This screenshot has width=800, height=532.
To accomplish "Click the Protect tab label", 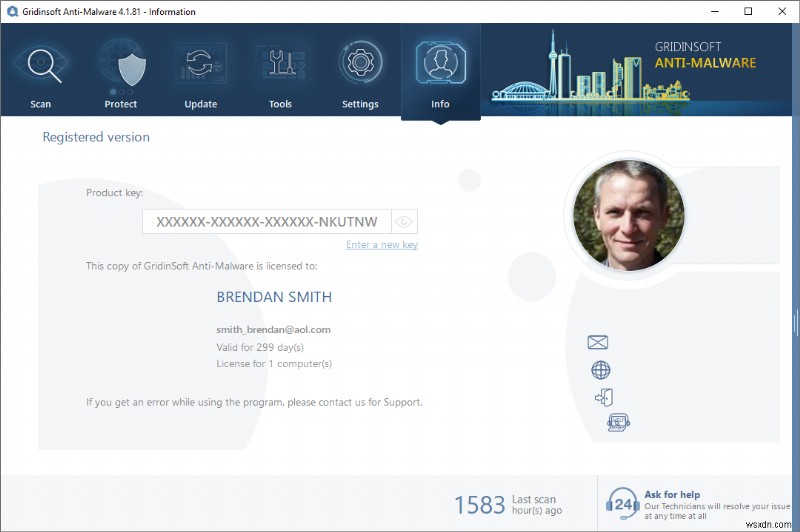I will (x=121, y=104).
